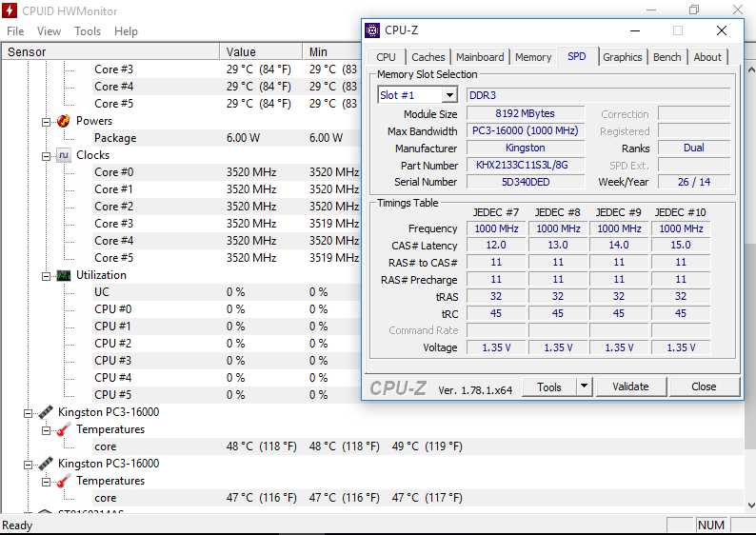Image resolution: width=756 pixels, height=535 pixels.
Task: Click thermometer icon under first Kingston module
Action: (x=63, y=429)
